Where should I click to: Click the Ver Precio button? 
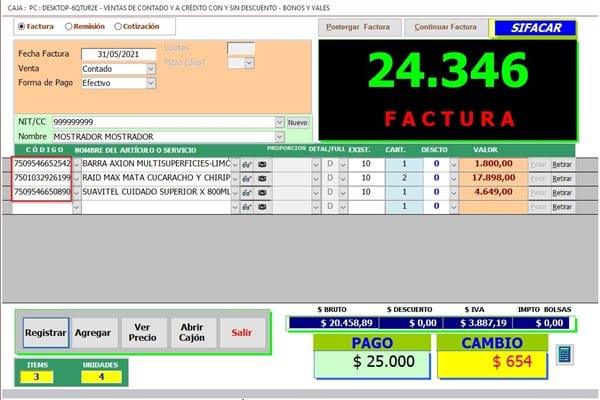(x=142, y=333)
